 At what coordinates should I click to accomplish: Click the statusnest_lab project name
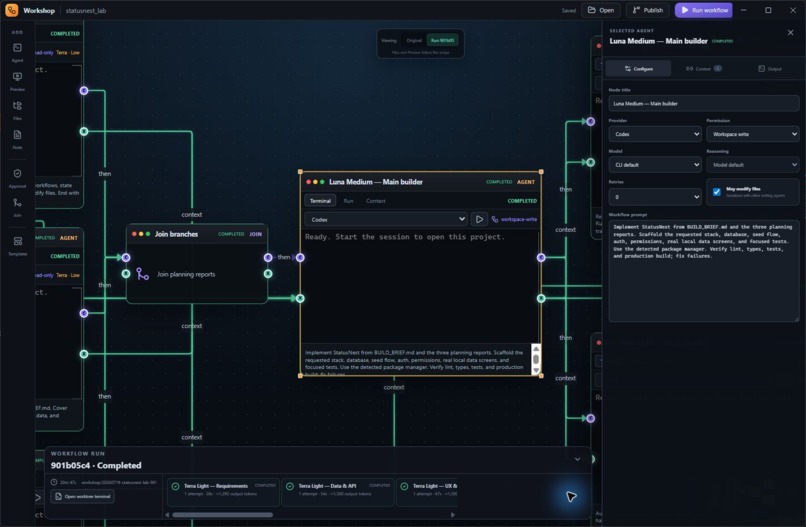pos(86,10)
